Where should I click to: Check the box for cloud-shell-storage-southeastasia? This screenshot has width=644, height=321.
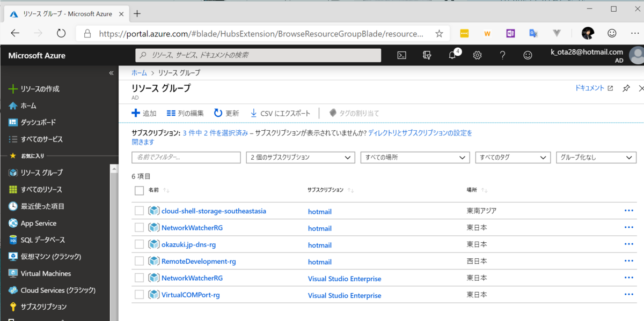tap(140, 211)
